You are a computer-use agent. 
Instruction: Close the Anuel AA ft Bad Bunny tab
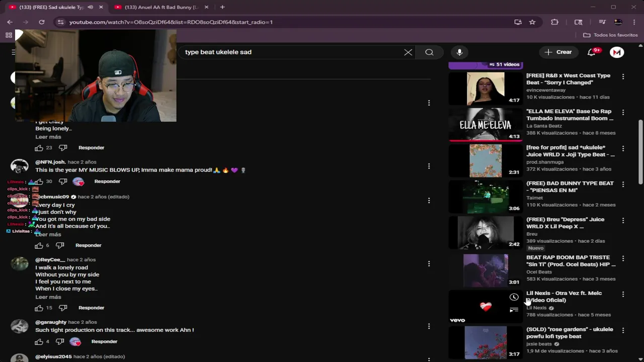(x=206, y=7)
